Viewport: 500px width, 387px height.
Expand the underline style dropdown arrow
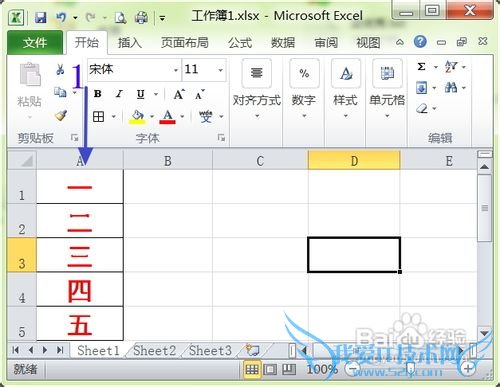click(156, 94)
